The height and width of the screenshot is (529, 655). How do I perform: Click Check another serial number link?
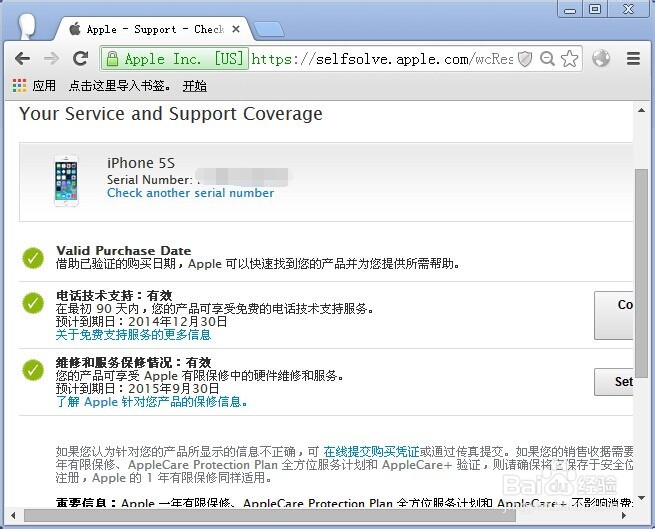click(190, 193)
